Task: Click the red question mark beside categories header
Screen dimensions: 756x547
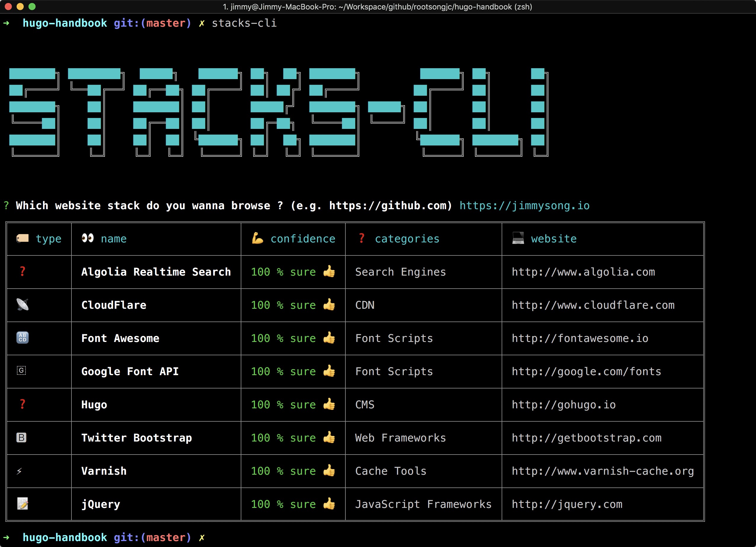Action: (x=362, y=238)
